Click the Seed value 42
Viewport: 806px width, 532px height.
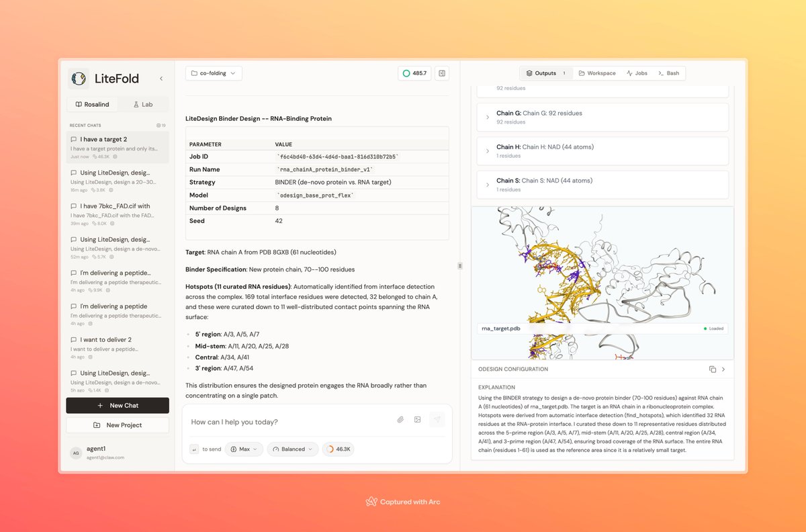pyautogui.click(x=279, y=221)
